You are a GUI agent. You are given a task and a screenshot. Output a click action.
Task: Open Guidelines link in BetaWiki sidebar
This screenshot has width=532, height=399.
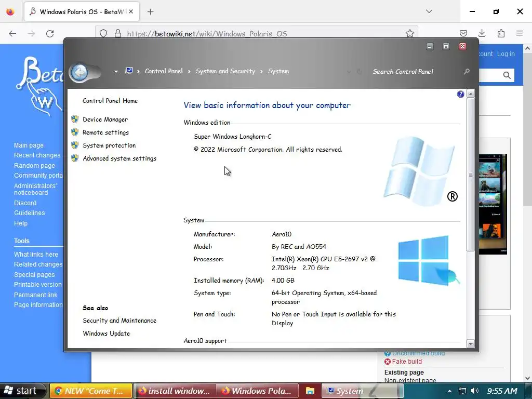pos(29,213)
